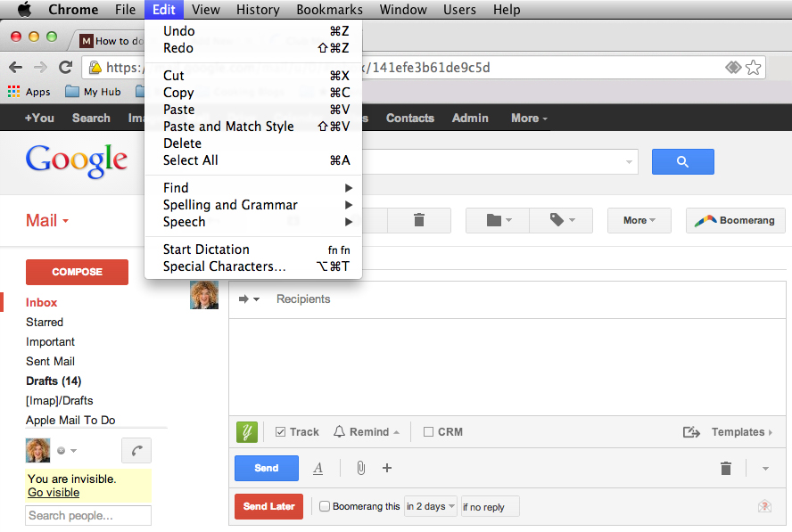
Task: Select Start Dictation
Action: 253,250
